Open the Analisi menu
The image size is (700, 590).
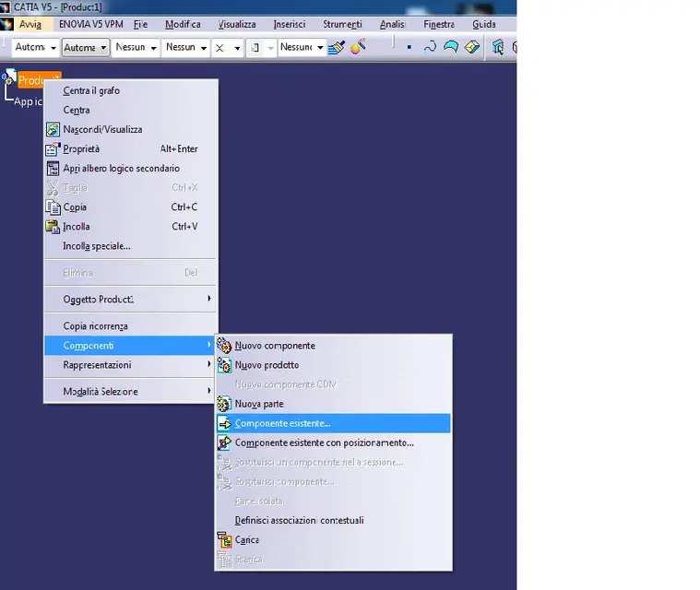pyautogui.click(x=392, y=24)
